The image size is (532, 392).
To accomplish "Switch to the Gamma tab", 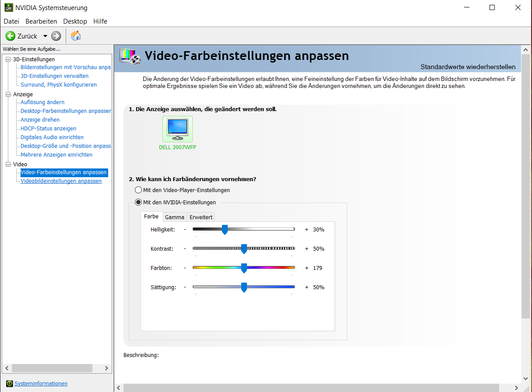I will [175, 217].
